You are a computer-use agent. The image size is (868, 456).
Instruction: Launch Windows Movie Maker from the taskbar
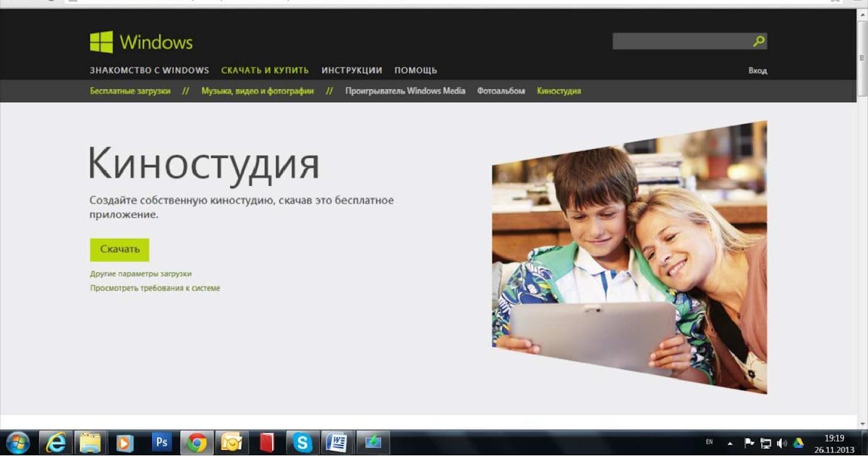370,442
